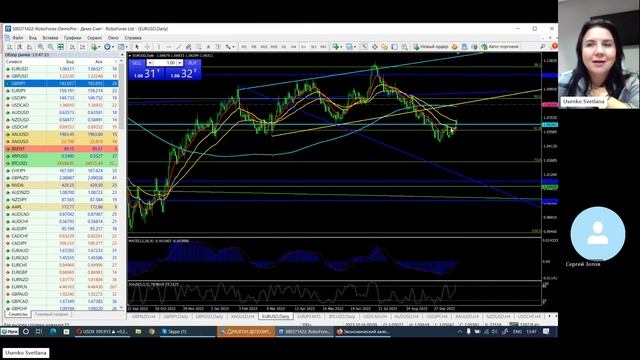Switch to the BTCUSD,Daily chart tab
Image resolution: width=640 pixels, height=360 pixels.
click(x=342, y=316)
